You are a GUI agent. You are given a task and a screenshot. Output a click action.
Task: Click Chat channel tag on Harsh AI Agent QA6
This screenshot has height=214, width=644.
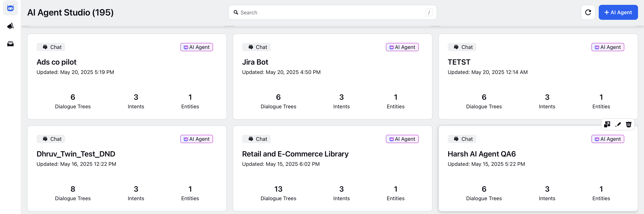(462, 139)
